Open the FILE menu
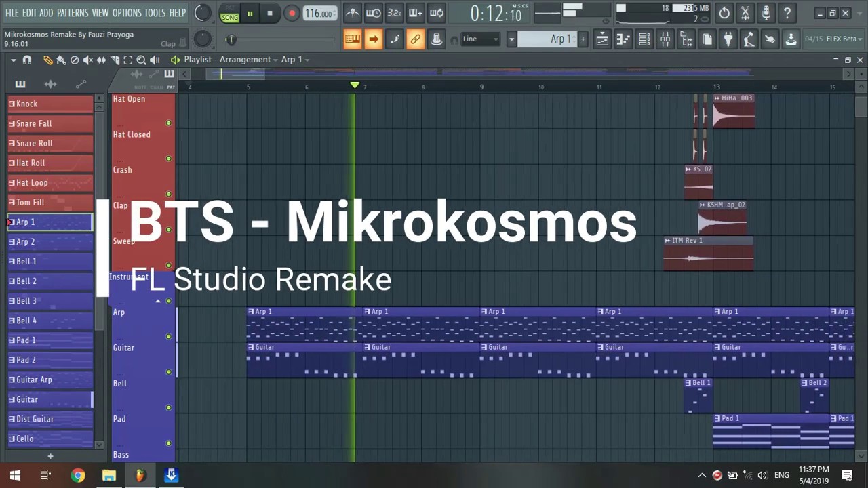The height and width of the screenshot is (488, 868). [x=12, y=13]
